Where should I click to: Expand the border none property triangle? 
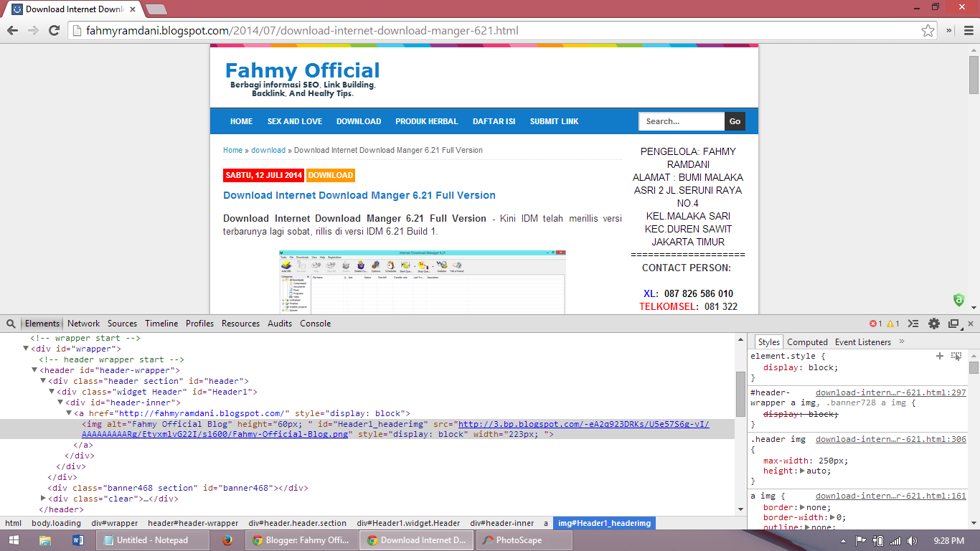(x=801, y=507)
